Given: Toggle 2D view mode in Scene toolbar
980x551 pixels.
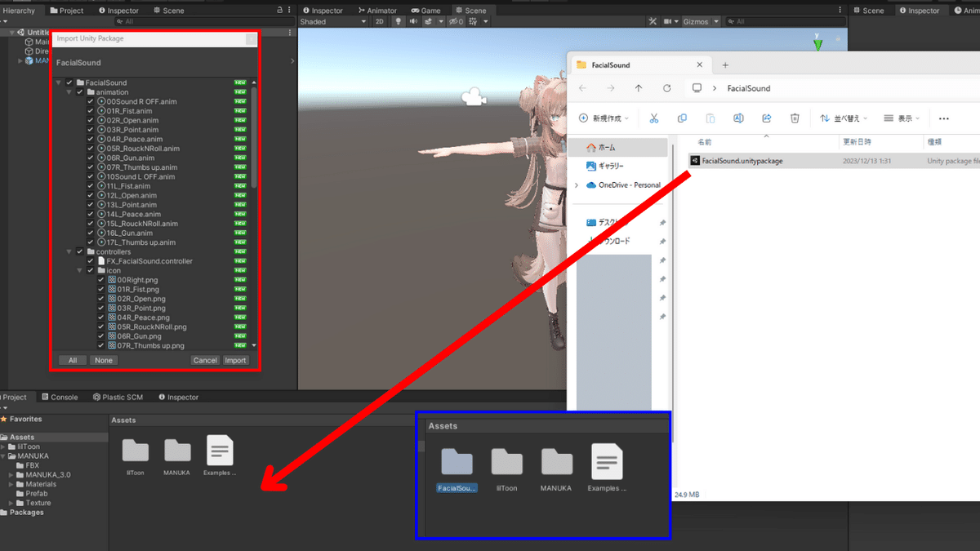Looking at the screenshot, I should (x=380, y=22).
